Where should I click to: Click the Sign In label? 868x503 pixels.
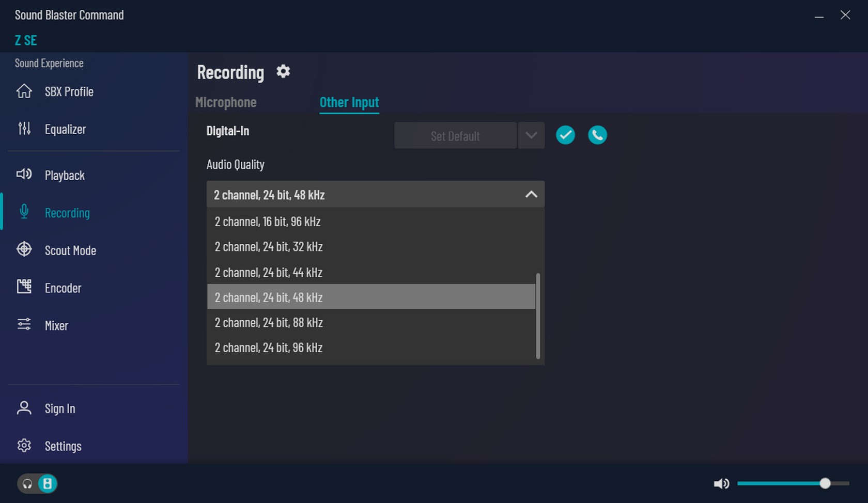click(60, 408)
